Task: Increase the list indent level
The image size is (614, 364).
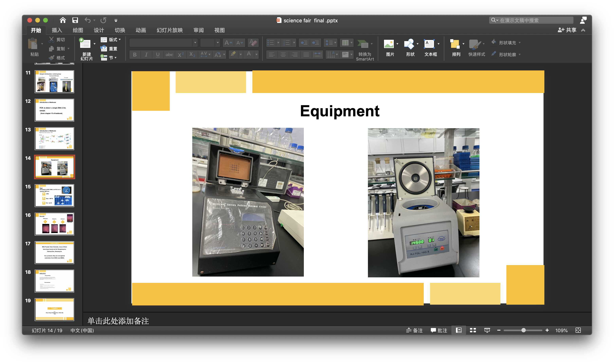Action: 316,43
